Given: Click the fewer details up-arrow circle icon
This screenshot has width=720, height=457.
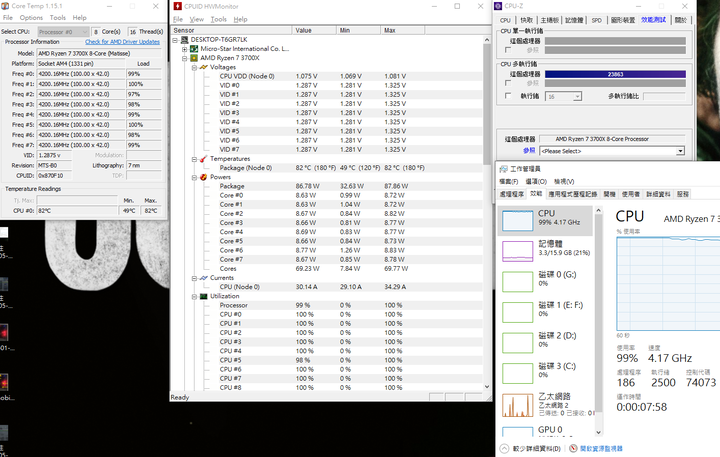Looking at the screenshot, I should click(504, 448).
